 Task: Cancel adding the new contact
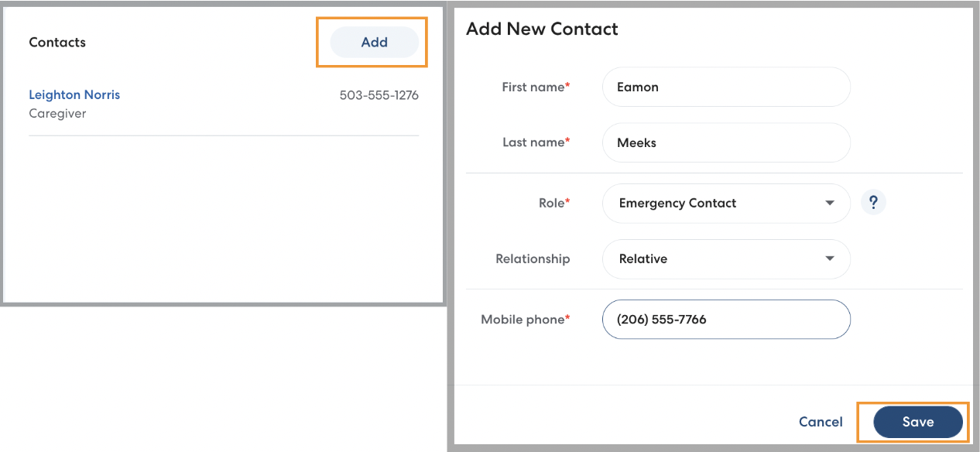[821, 422]
